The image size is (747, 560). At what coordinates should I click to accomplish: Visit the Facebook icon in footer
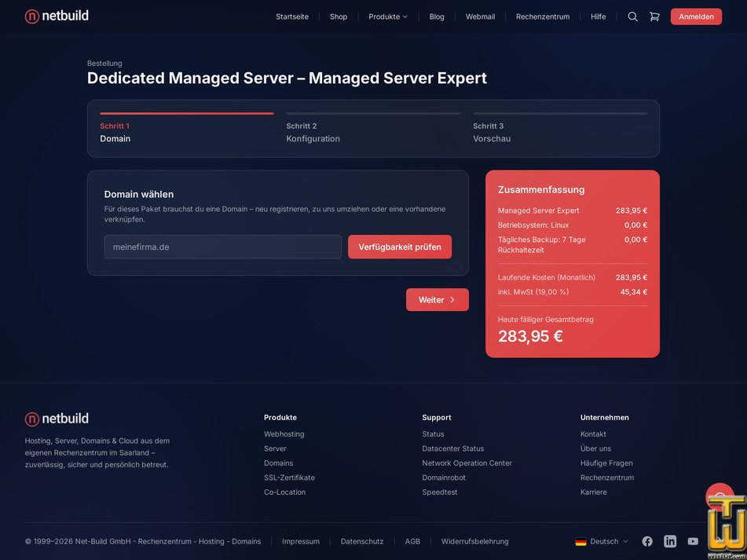(x=647, y=541)
